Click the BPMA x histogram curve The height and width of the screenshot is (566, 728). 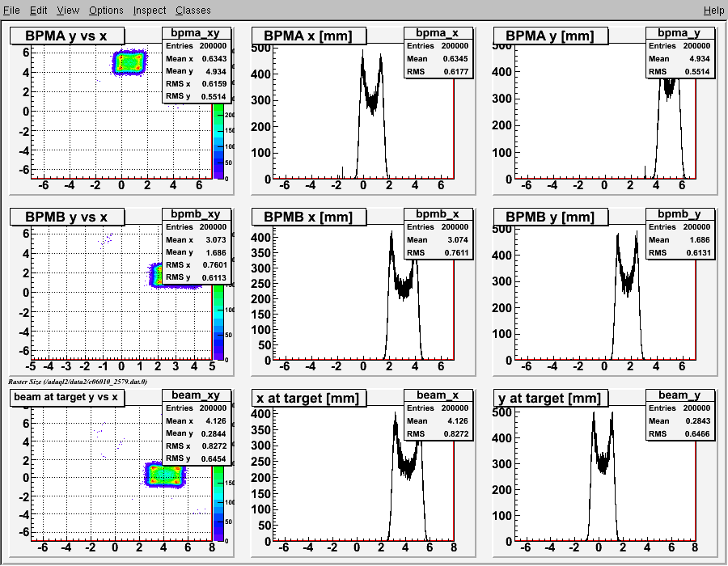(x=371, y=116)
